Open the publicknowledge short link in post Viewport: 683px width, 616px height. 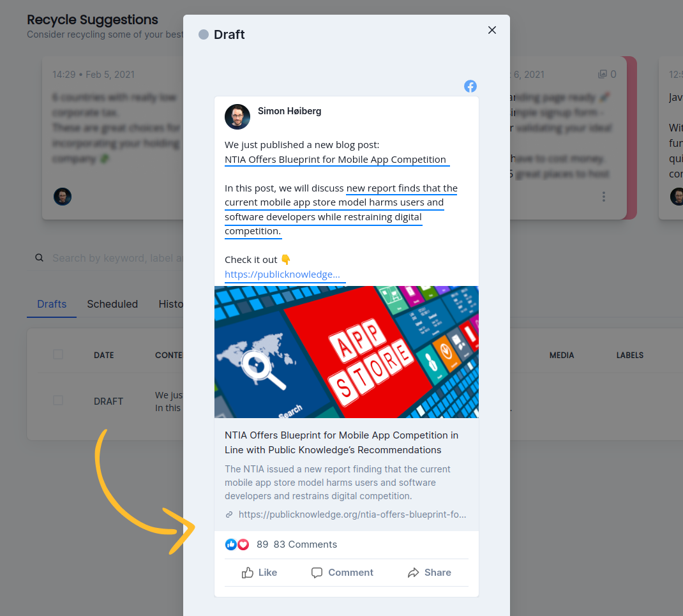click(282, 274)
